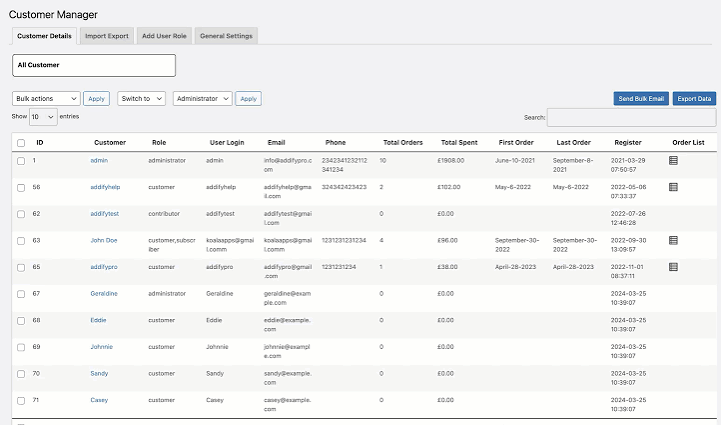Sort by Register column header
721x425 pixels.
pyautogui.click(x=628, y=143)
